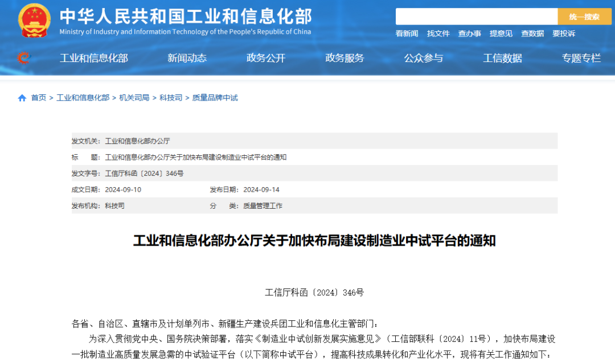Click the home icon in breadcrumb

tap(22, 98)
